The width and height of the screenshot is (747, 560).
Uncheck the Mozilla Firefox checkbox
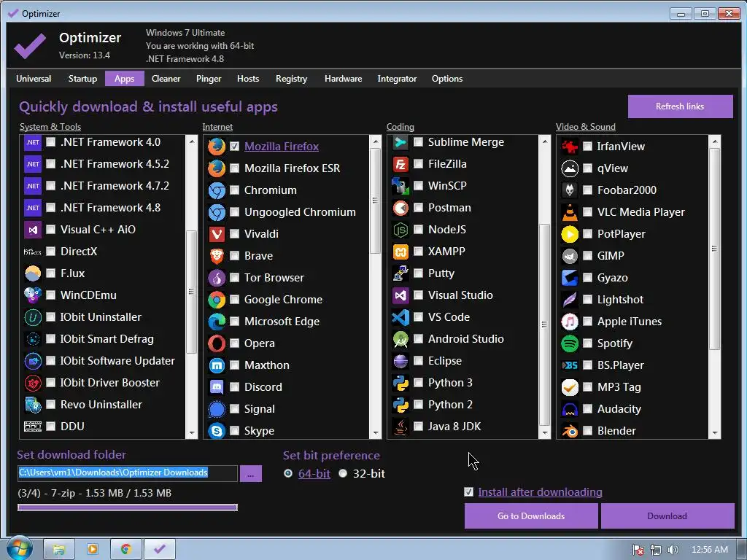[x=234, y=147]
